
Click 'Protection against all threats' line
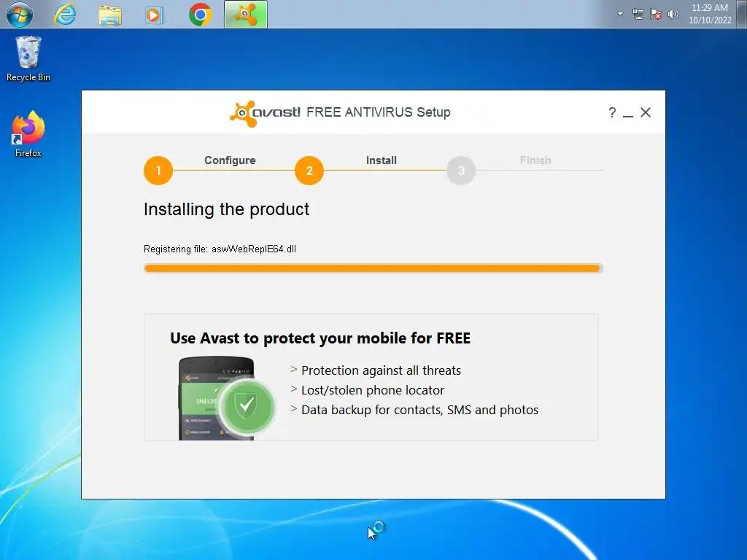[381, 370]
